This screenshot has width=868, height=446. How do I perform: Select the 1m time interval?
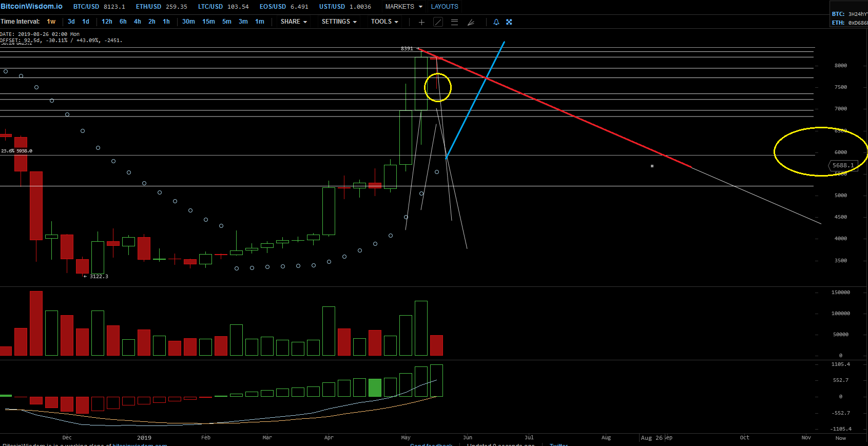(260, 22)
